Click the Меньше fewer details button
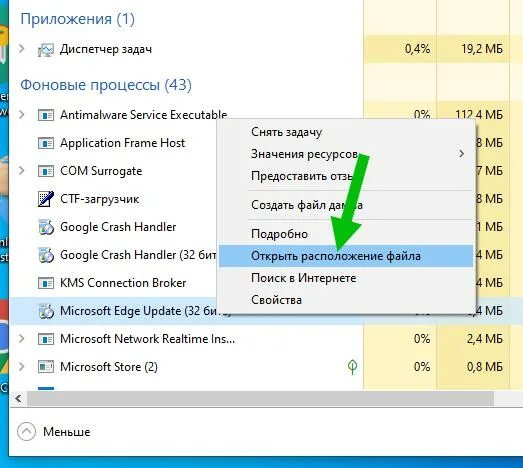 click(54, 432)
